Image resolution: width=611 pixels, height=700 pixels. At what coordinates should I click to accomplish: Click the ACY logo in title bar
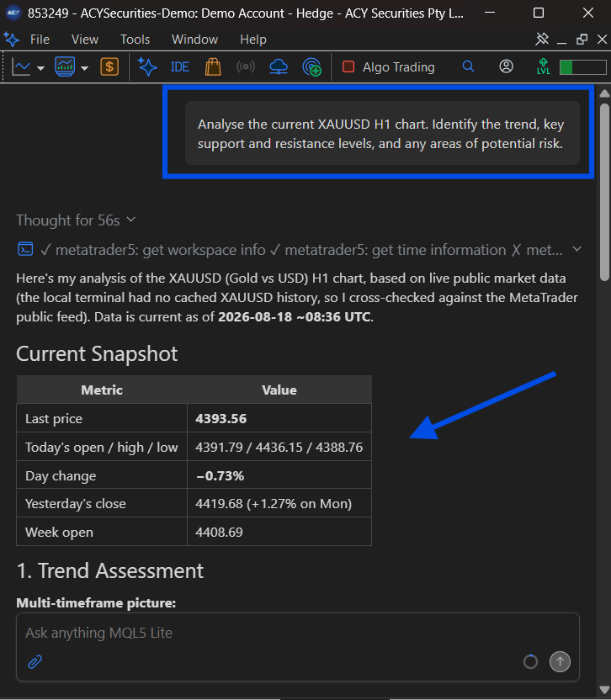pos(13,13)
